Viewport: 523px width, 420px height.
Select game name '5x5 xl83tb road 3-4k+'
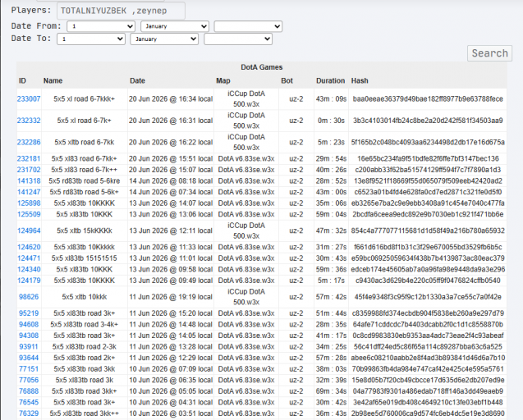[x=84, y=325]
